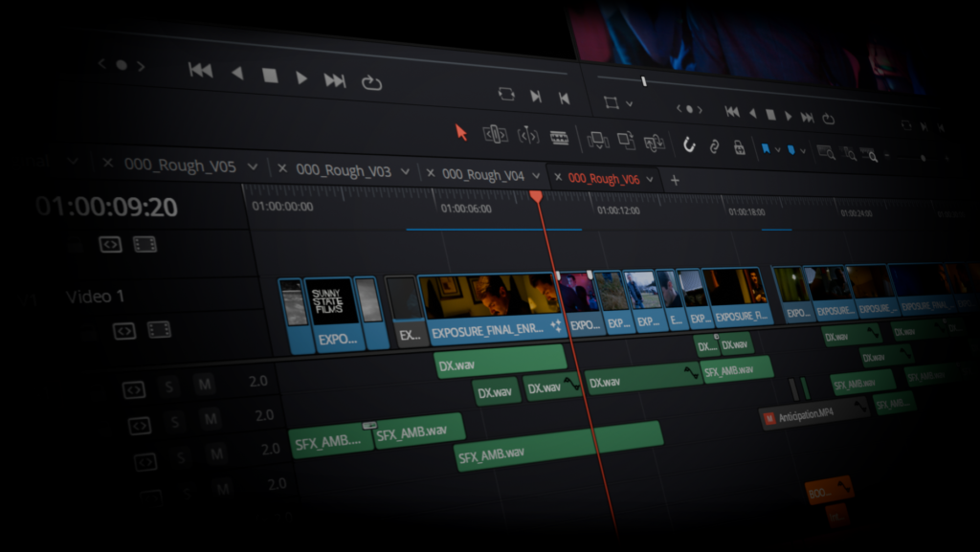Open dropdown arrow next to 000_Rough_V05 tab

[x=253, y=166]
